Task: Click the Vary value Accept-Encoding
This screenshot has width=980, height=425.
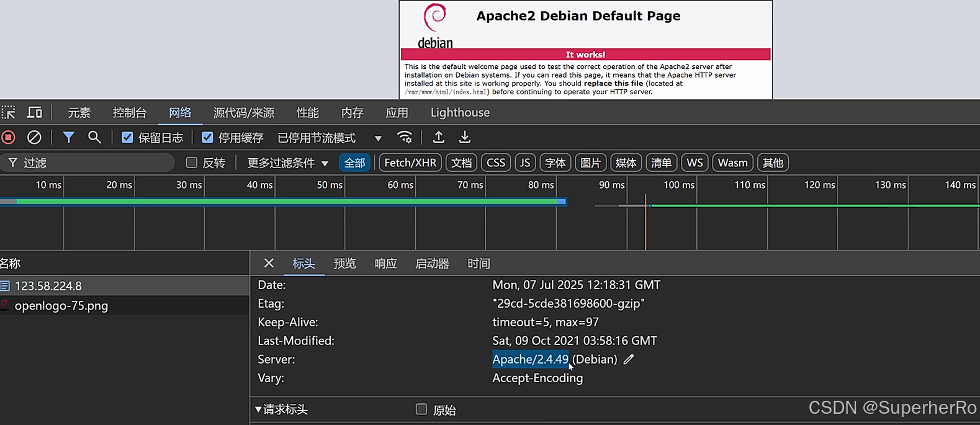Action: pyautogui.click(x=537, y=378)
